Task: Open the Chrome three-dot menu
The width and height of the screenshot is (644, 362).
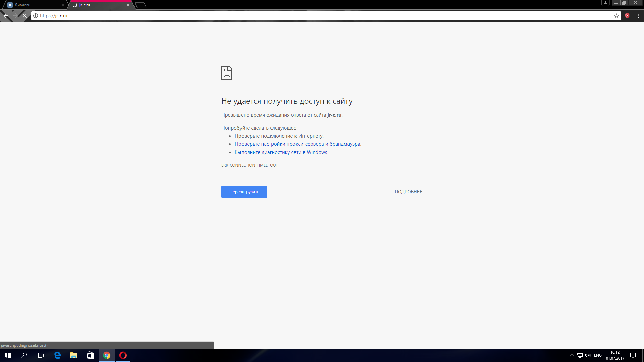Action: click(638, 16)
